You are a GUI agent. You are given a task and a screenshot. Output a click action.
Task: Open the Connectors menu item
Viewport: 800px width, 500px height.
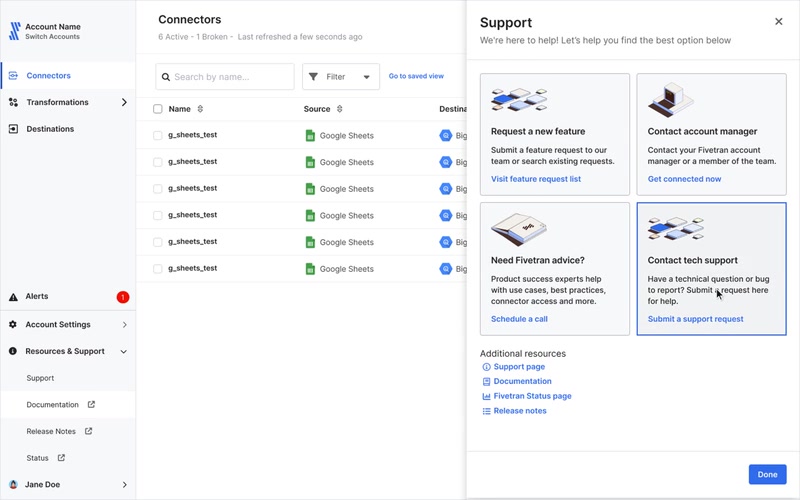[68, 76]
